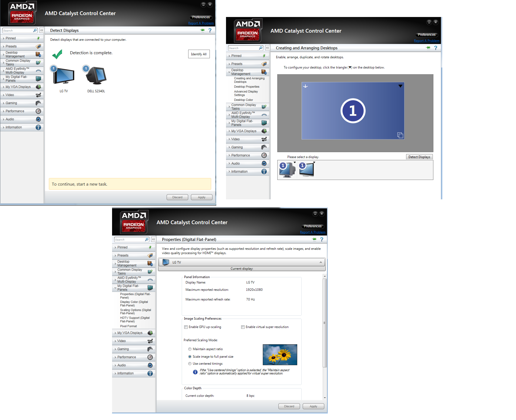This screenshot has width=516, height=420.
Task: Click the Presets icon in the Detect Displays window
Action: [38, 46]
